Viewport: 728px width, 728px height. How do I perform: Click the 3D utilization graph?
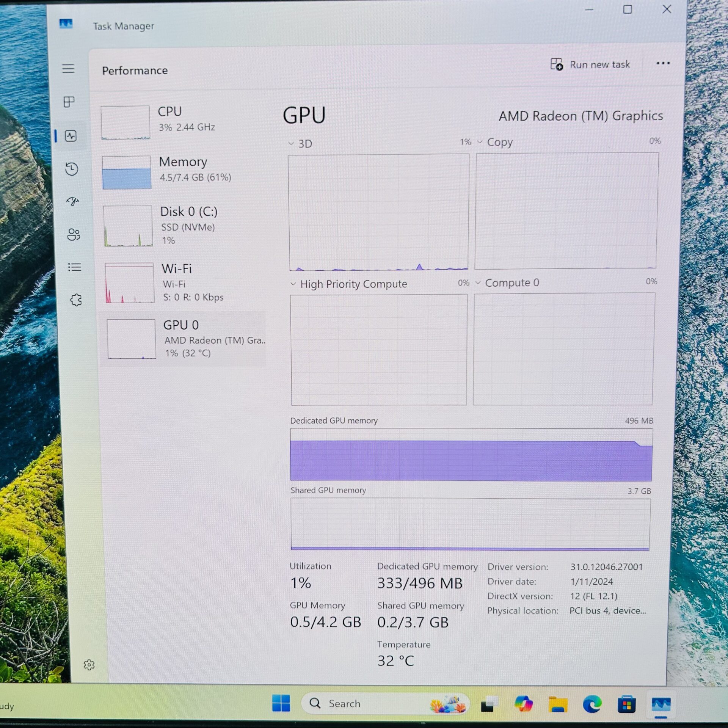tap(378, 212)
